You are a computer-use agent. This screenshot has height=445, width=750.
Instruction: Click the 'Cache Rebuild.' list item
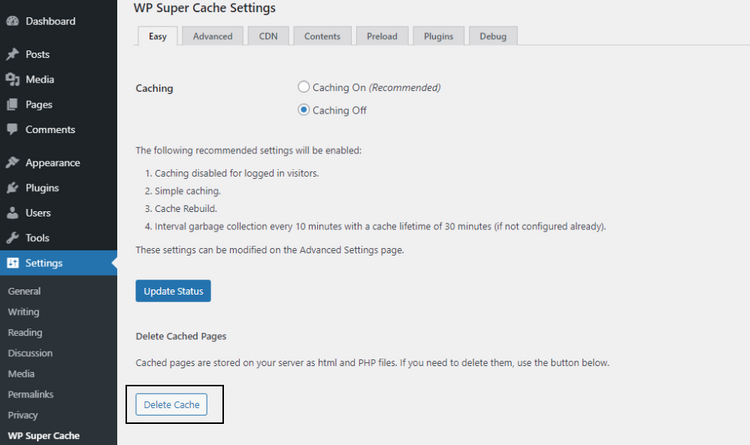click(x=186, y=209)
